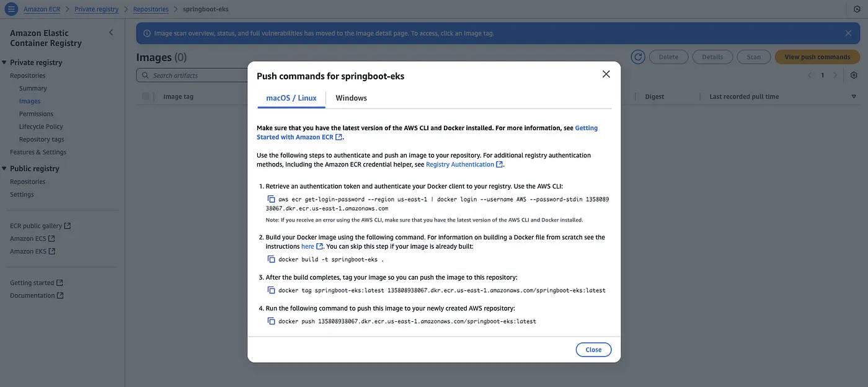This screenshot has height=387, width=868.
Task: Click the Digest column header
Action: 655,97
